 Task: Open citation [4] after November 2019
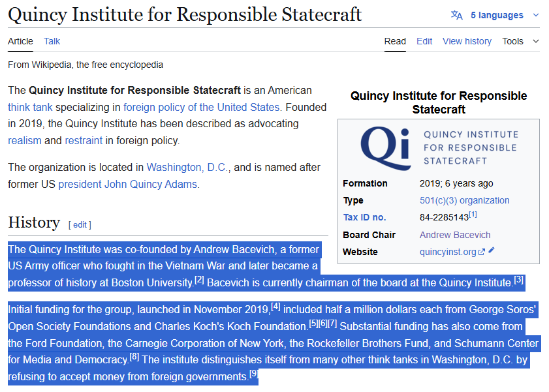275,307
